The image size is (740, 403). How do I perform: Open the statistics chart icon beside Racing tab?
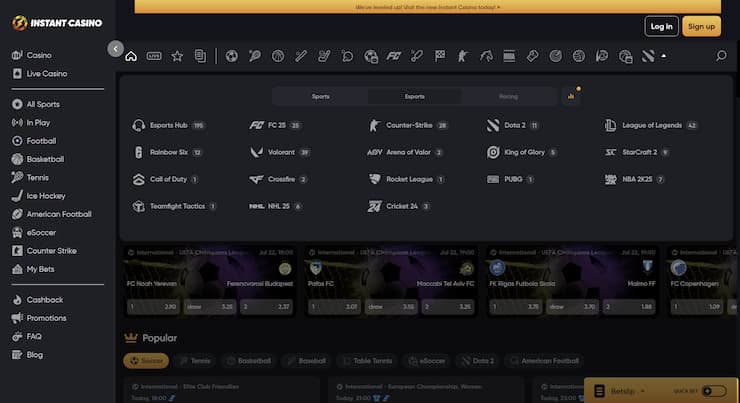click(571, 96)
